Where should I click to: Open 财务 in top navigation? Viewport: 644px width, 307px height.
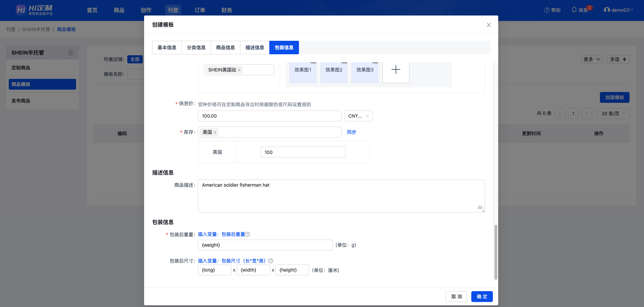tap(227, 10)
